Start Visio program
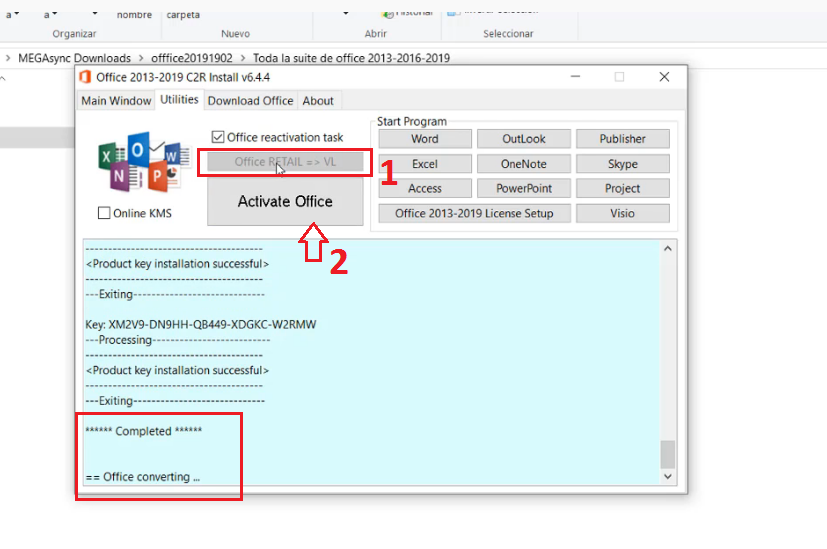Screen dimensions: 827x549 [x=622, y=214]
